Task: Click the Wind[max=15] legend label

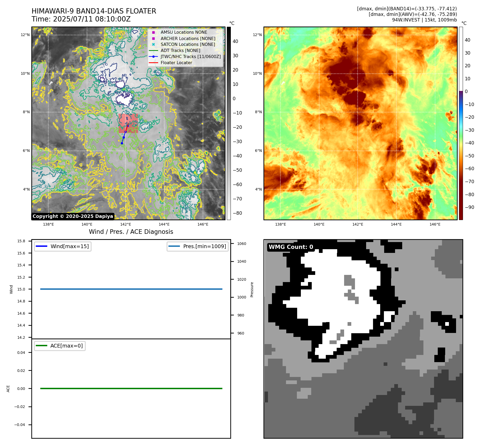Action: 70,246
